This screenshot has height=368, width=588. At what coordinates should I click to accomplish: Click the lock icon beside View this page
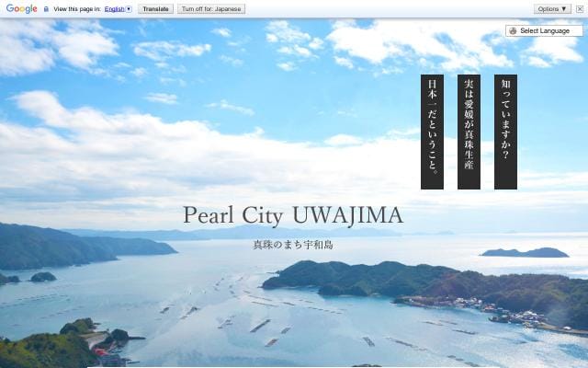point(46,8)
